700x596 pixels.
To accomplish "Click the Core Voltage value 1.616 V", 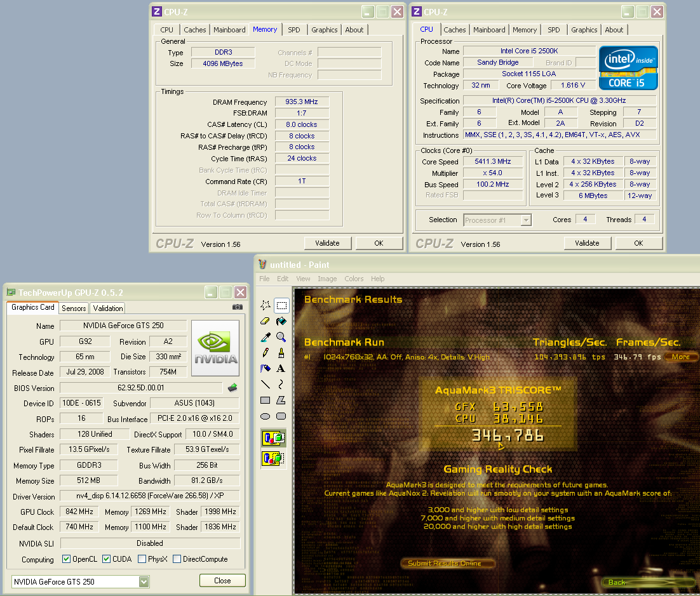I will [x=573, y=85].
